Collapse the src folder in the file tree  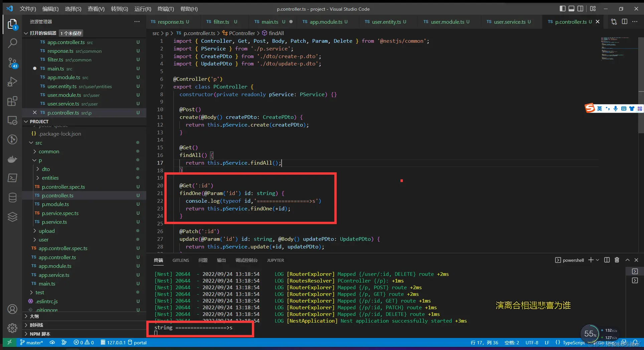point(31,143)
